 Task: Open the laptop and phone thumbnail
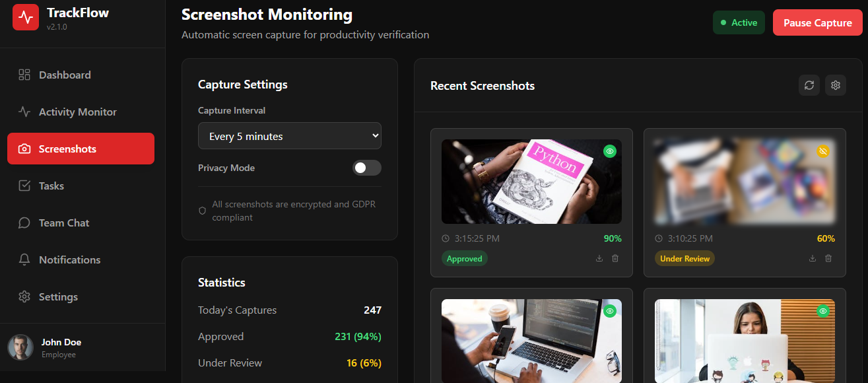[531, 341]
